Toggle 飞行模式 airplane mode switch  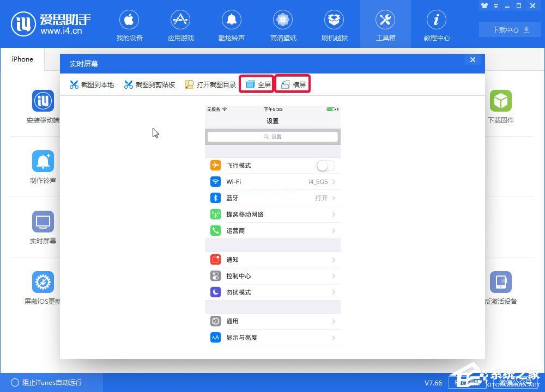point(325,165)
